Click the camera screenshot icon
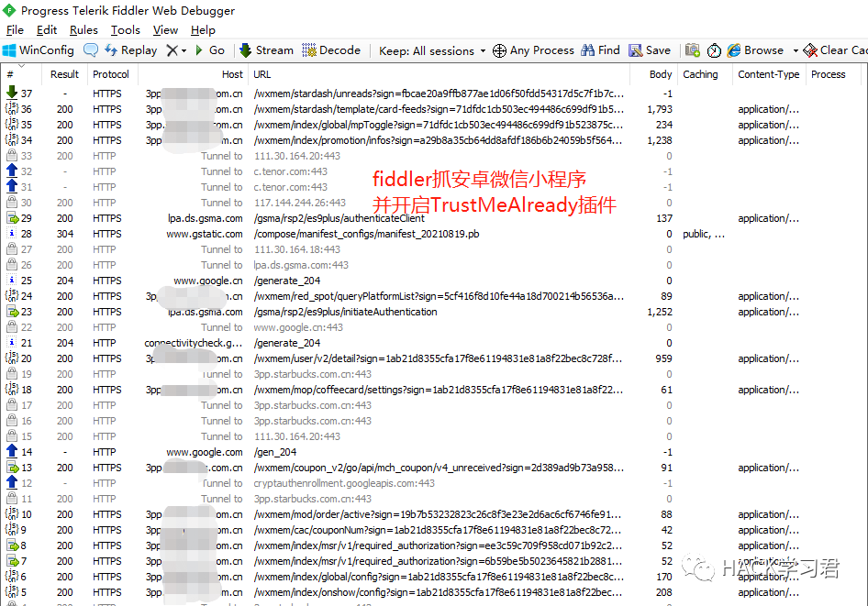The width and height of the screenshot is (868, 606). tap(693, 50)
